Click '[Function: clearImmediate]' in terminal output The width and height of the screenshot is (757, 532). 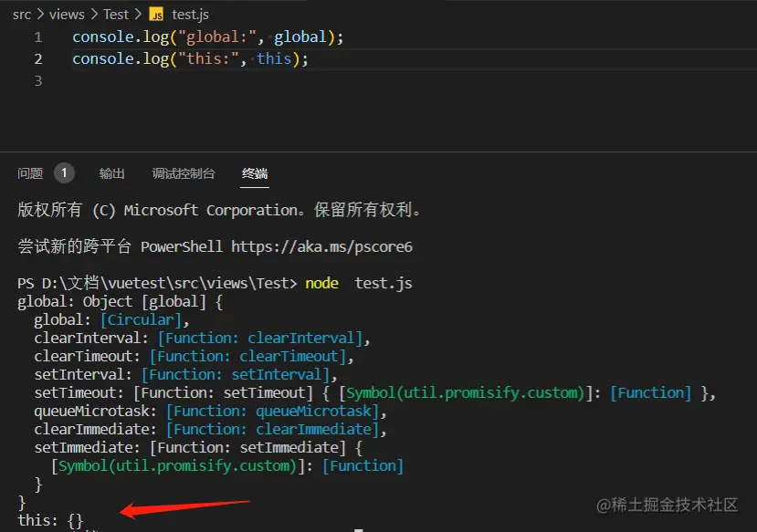272,429
